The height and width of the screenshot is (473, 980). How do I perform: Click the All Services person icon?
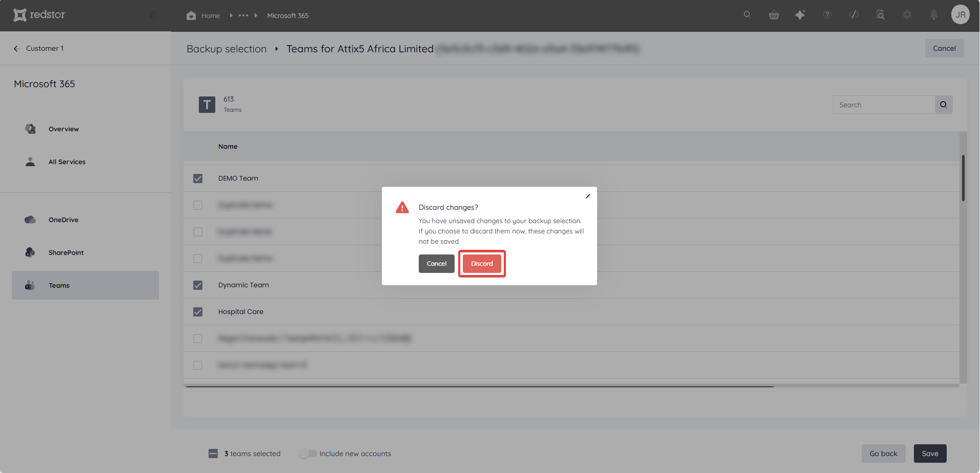point(30,162)
